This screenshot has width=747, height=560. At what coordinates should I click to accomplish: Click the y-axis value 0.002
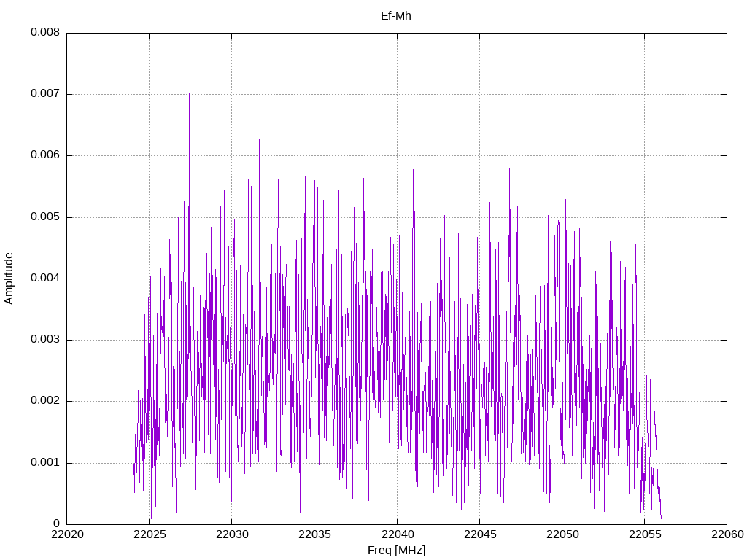click(45, 401)
